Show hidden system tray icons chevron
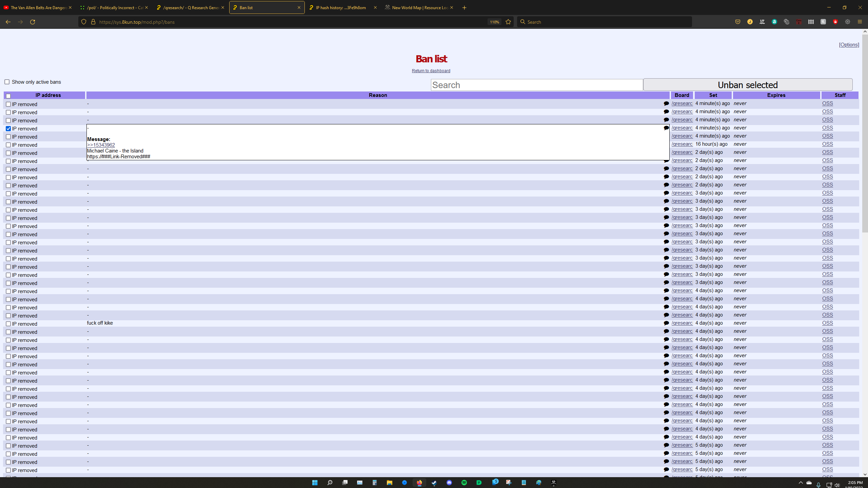 coord(801,483)
